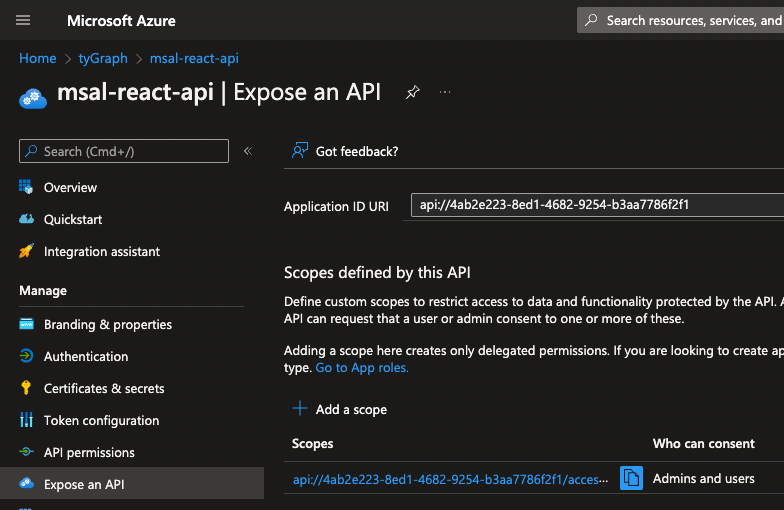The height and width of the screenshot is (510, 784).
Task: Open the more options ellipsis menu
Action: click(445, 92)
